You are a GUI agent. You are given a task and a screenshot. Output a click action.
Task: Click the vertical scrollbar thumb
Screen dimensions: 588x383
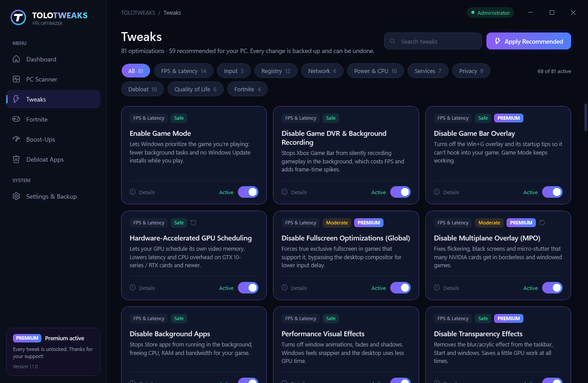[x=586, y=117]
